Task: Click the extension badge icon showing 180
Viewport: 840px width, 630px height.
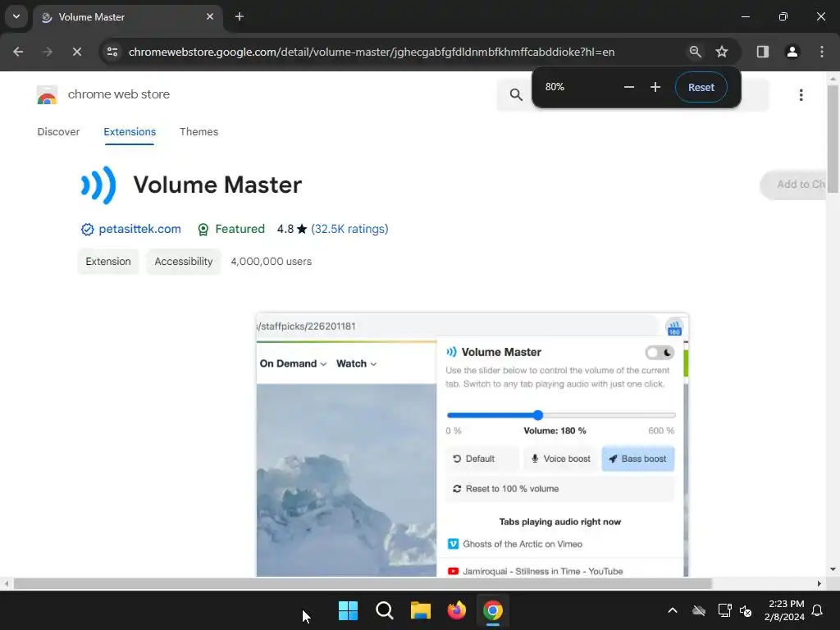Action: point(674,326)
